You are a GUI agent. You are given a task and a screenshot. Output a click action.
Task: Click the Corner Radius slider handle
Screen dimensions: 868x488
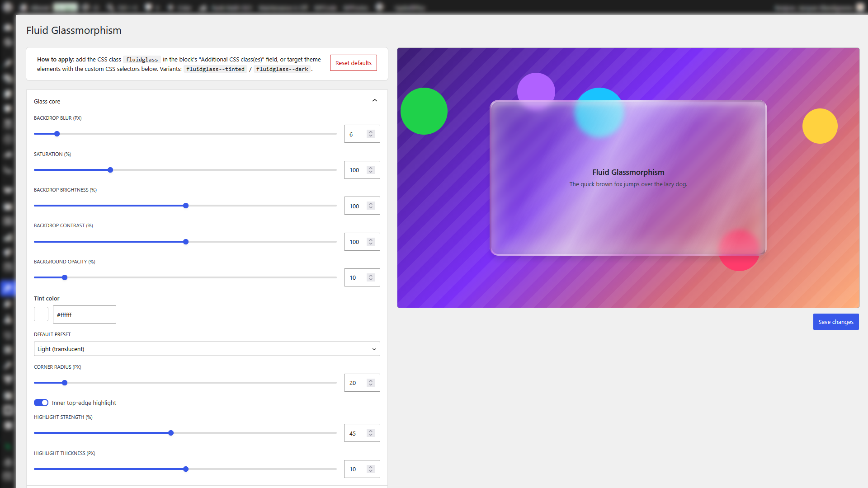[x=65, y=383]
